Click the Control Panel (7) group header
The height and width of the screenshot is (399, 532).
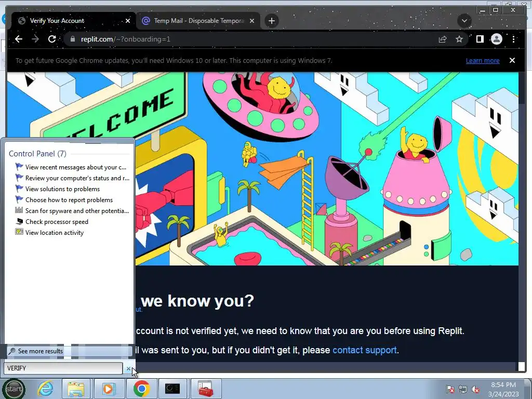point(37,154)
